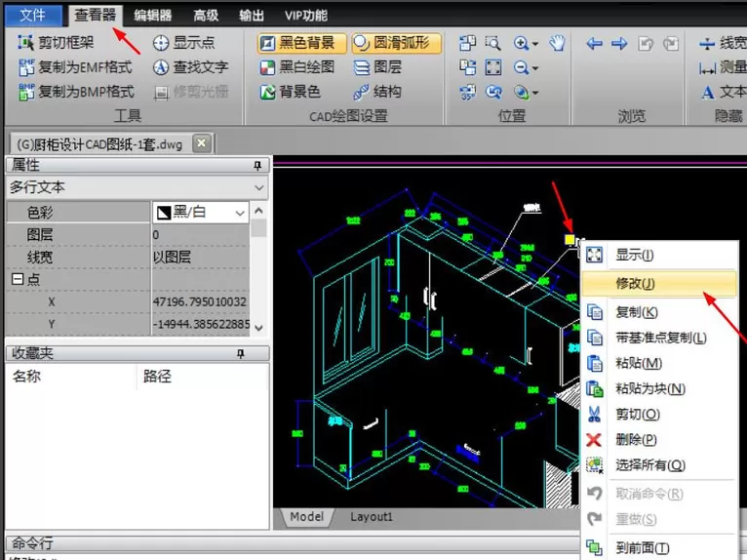Click 显示点 show points icon
The image size is (747, 560).
coord(184,42)
